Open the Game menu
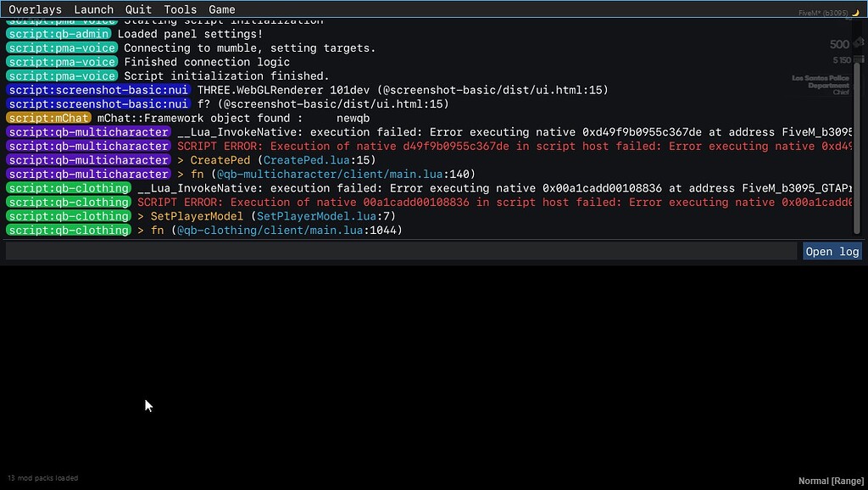The height and width of the screenshot is (490, 868). [221, 9]
